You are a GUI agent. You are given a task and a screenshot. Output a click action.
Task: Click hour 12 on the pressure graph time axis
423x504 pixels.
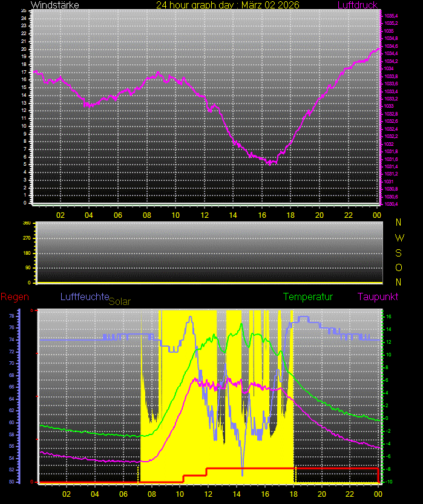[204, 215]
